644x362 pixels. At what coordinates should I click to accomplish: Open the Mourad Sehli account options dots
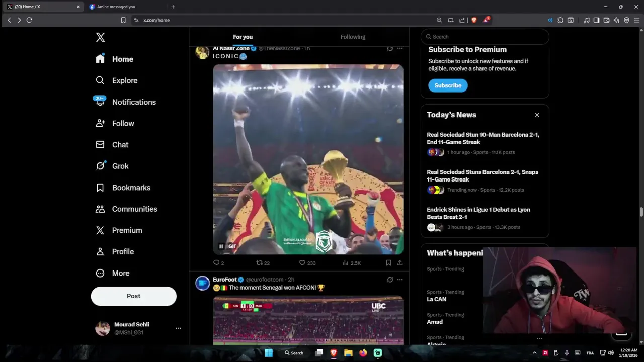click(178, 328)
